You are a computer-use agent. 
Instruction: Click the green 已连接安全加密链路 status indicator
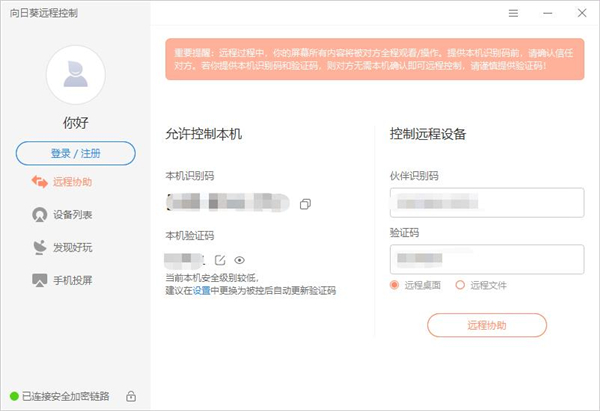pos(14,396)
